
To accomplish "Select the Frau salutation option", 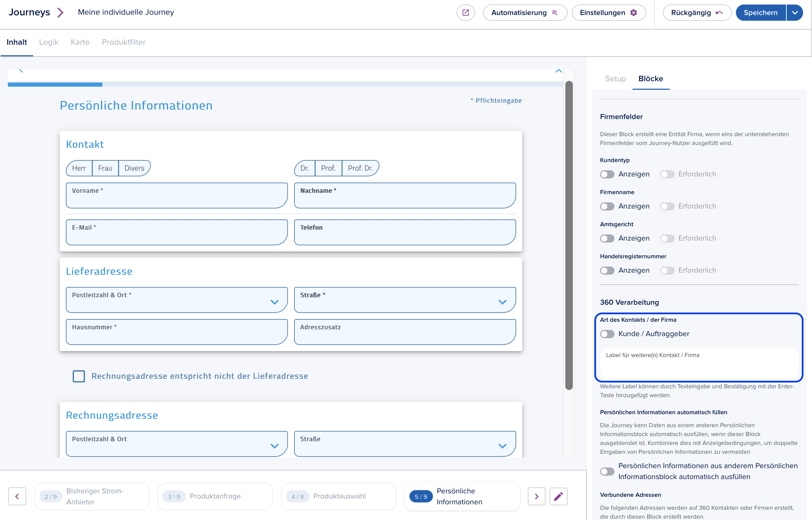I will click(105, 168).
